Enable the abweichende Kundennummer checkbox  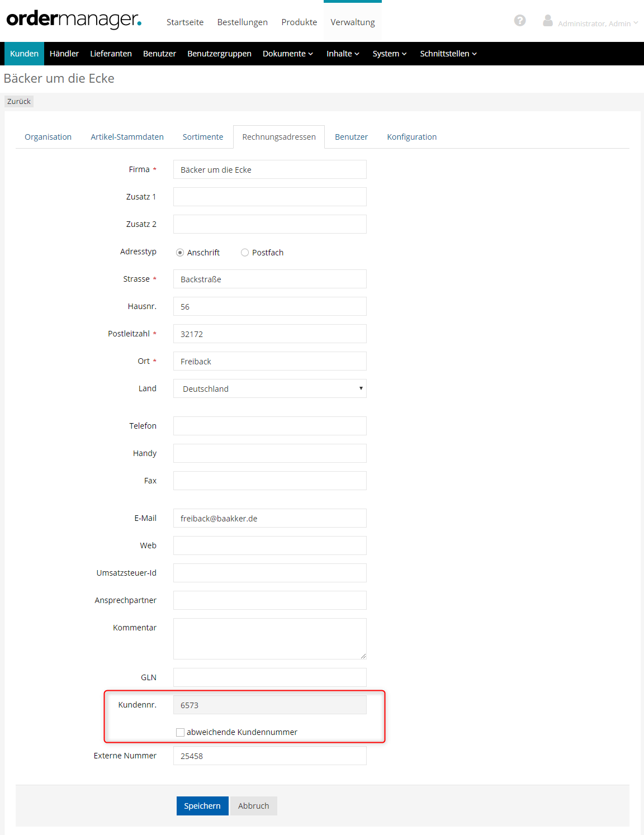coord(180,732)
